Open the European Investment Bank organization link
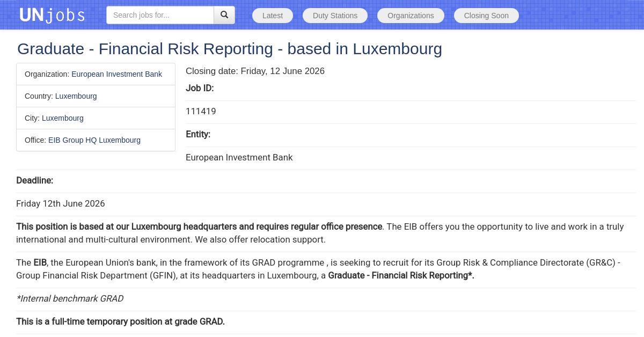 (x=116, y=74)
